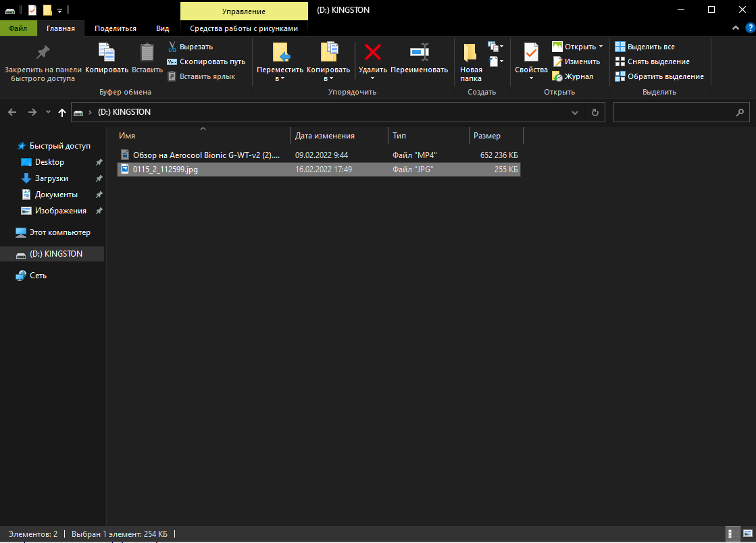Open the Переместить в menu
The width and height of the screenshot is (756, 543).
pos(280,62)
